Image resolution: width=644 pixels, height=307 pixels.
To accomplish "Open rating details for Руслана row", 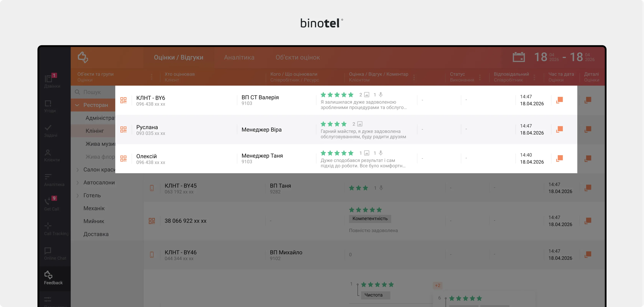I will (x=559, y=129).
